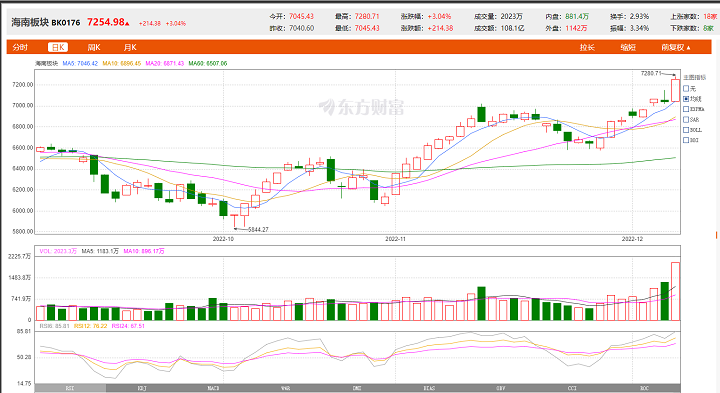Select the 日K daily candlestick tab
The image size is (720, 393).
pyautogui.click(x=58, y=47)
